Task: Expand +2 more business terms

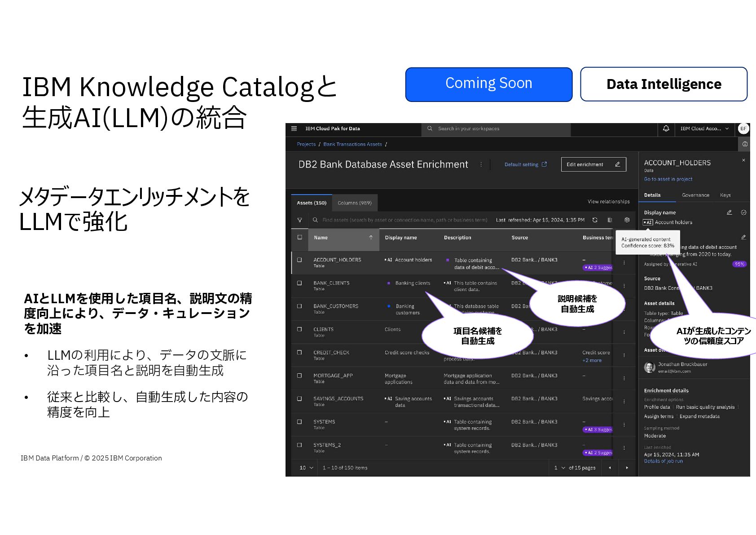Action: pos(592,361)
